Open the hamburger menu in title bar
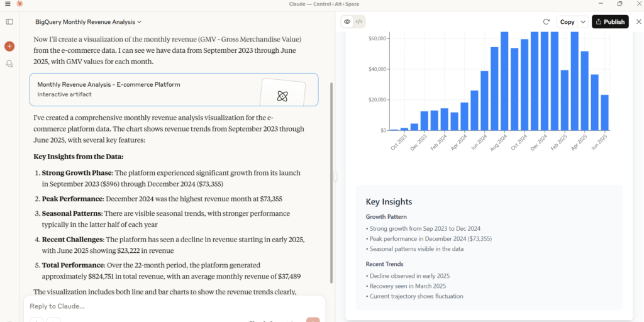 (7, 4)
